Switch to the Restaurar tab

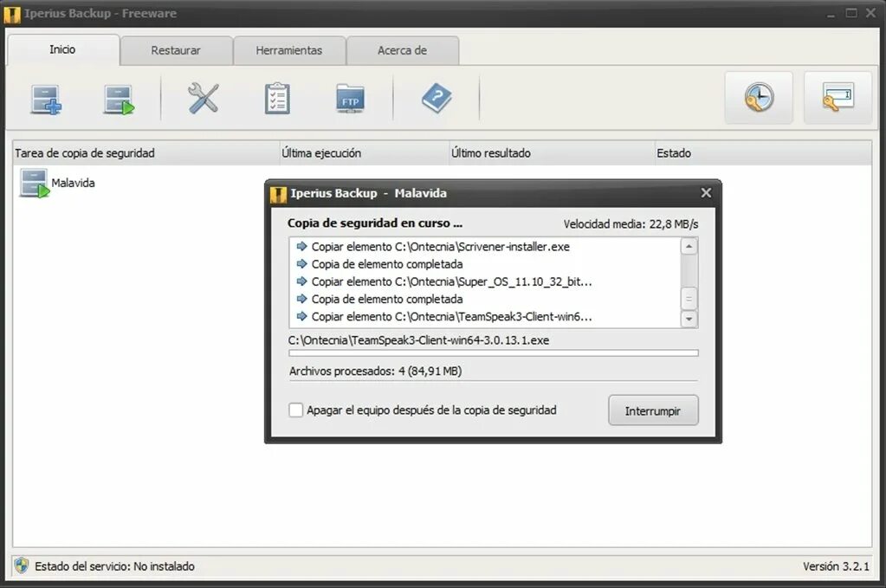176,50
